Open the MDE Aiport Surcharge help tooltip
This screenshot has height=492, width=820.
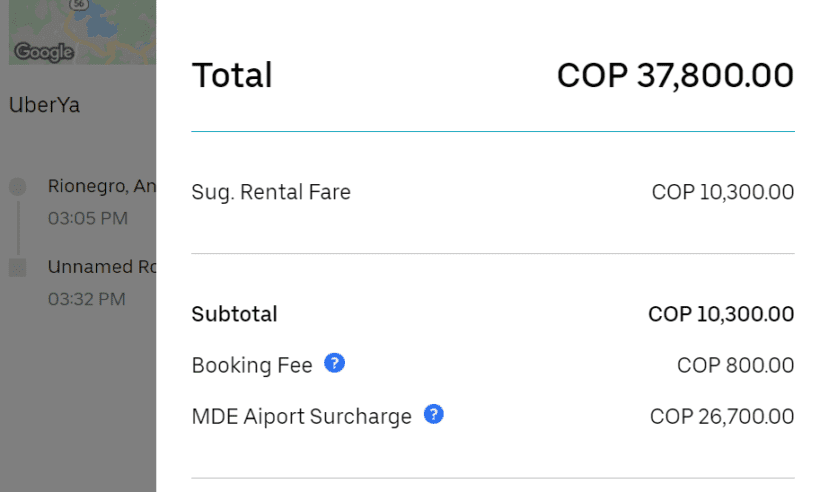coord(433,414)
